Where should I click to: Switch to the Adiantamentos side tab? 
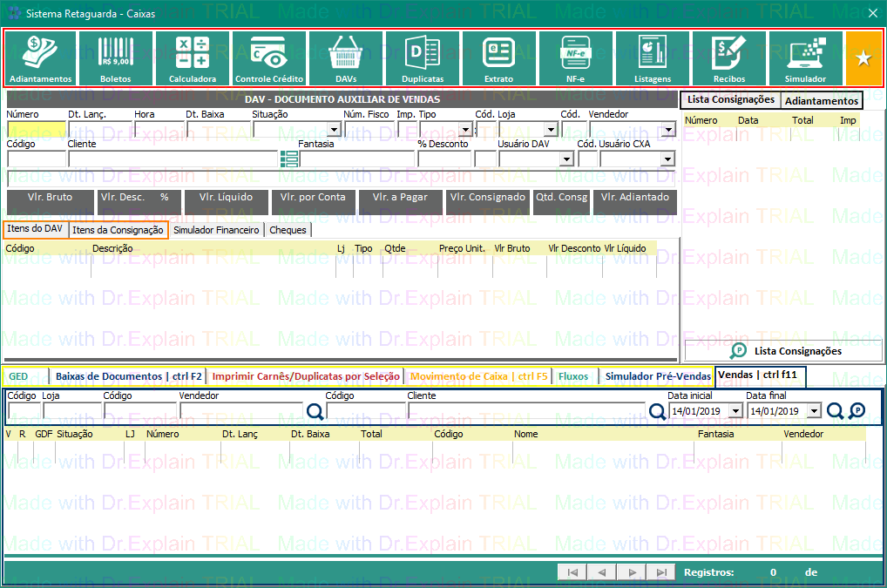821,101
